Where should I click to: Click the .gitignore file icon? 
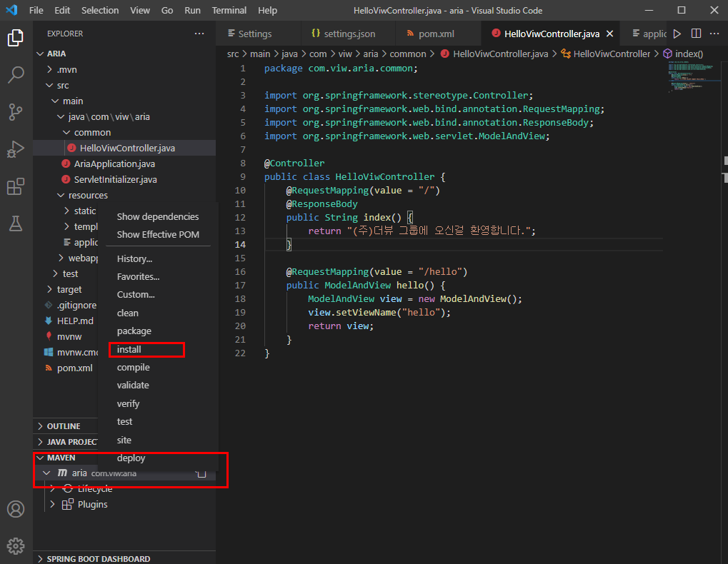pyautogui.click(x=49, y=305)
